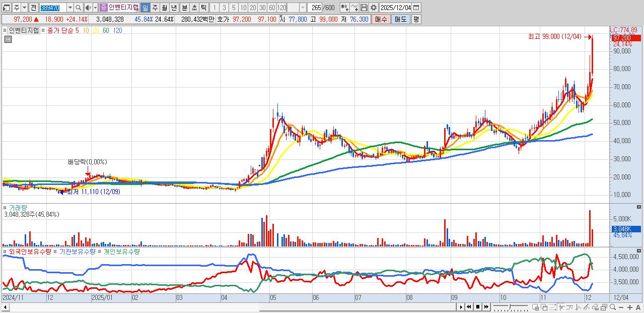This screenshot has height=313, width=644.
Task: Click the 매수 buy button
Action: [381, 19]
